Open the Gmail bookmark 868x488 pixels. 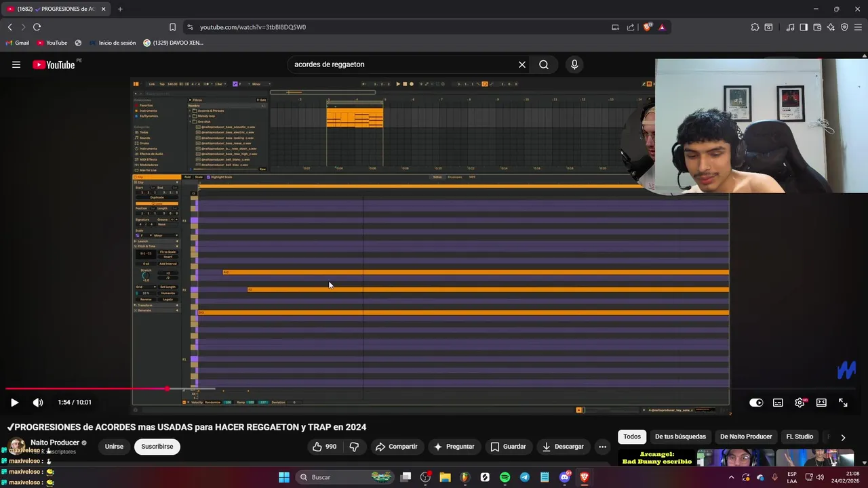[17, 43]
